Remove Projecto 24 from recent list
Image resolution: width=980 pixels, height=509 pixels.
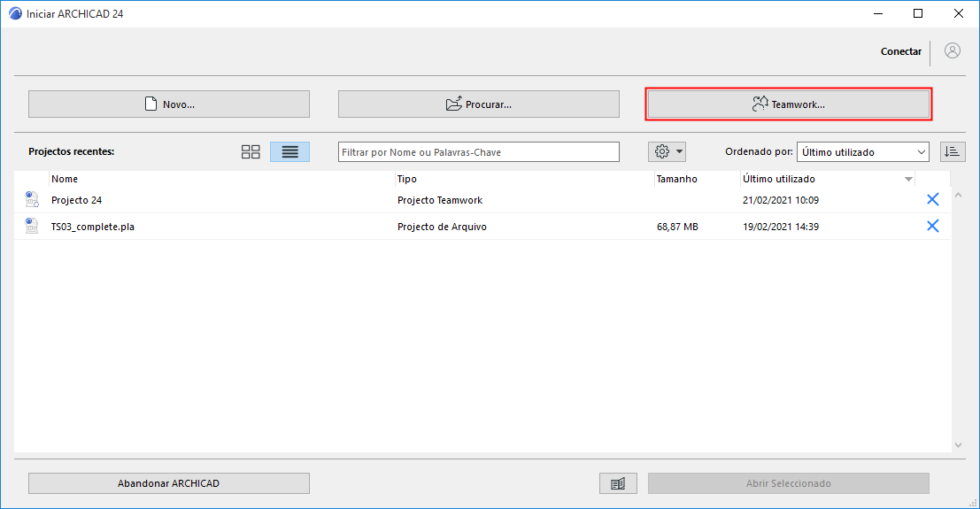click(x=932, y=199)
